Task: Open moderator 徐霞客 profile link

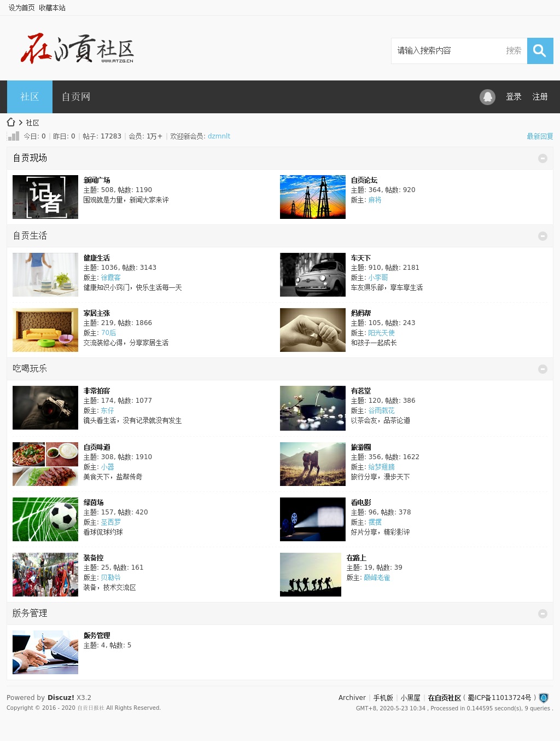Action: 110,278
